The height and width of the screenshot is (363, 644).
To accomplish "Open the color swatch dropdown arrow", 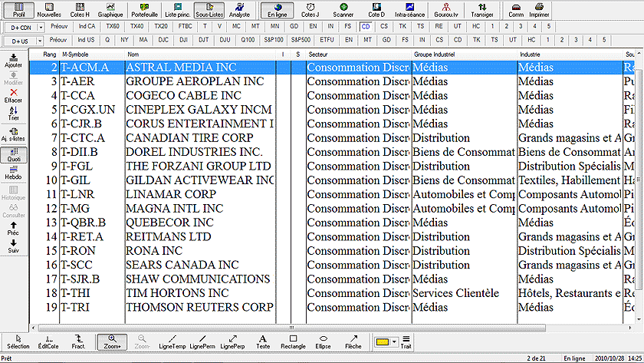I will click(x=394, y=342).
